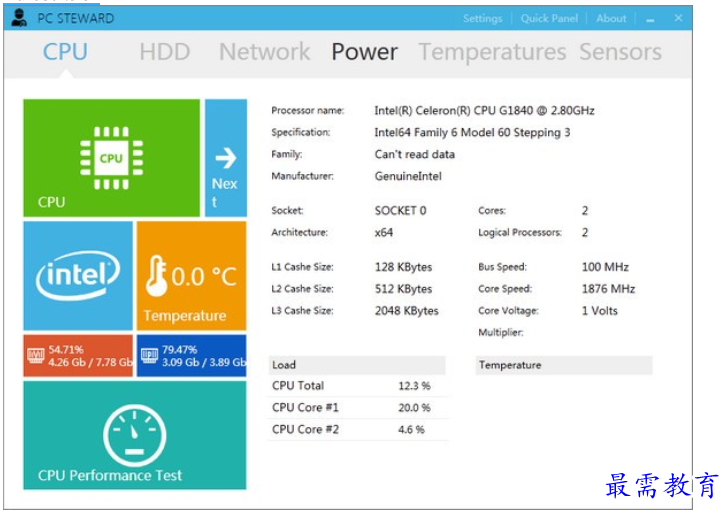Select the CPU Core #1 load row

(358, 408)
